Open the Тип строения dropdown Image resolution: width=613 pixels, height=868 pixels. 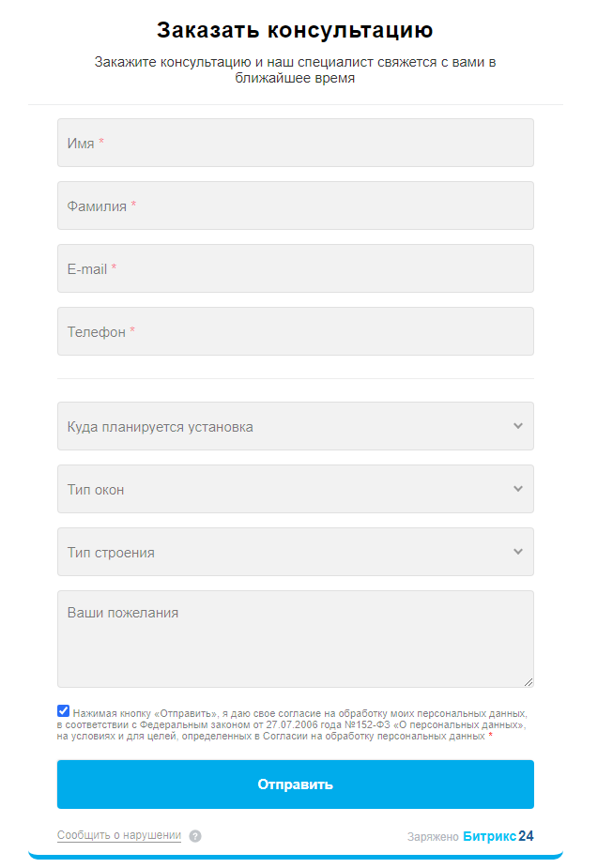tap(282, 552)
